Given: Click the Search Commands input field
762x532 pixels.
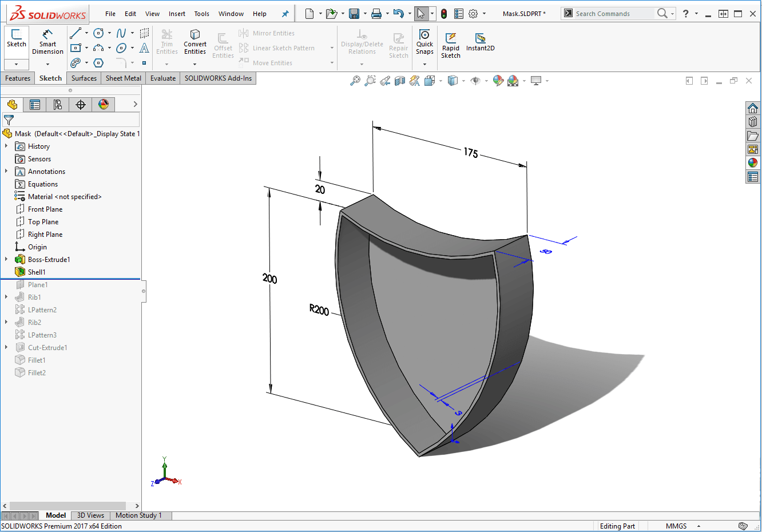Looking at the screenshot, I should point(613,14).
